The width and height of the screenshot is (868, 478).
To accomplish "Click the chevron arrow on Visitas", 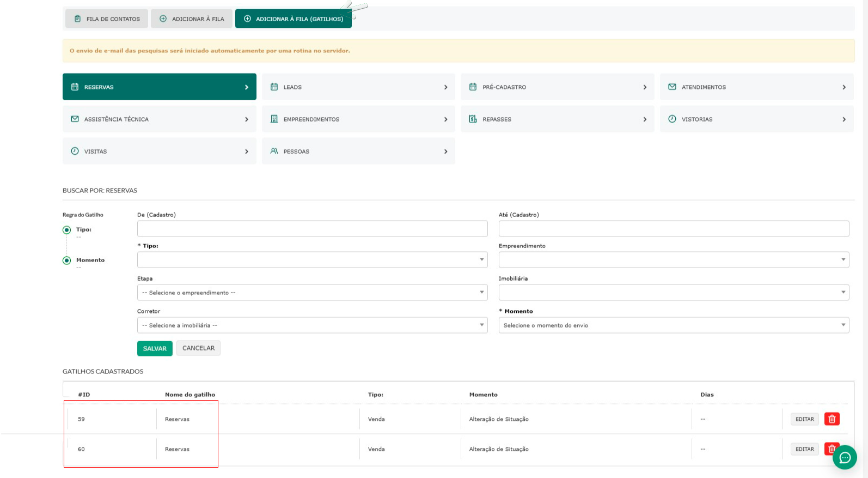I will (247, 152).
